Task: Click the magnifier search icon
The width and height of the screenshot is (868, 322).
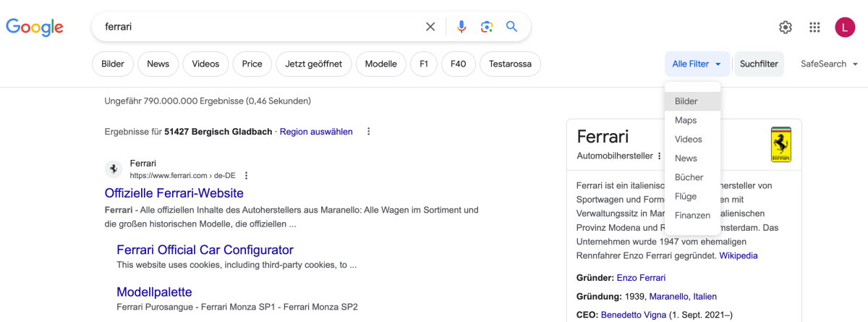Action: [511, 27]
